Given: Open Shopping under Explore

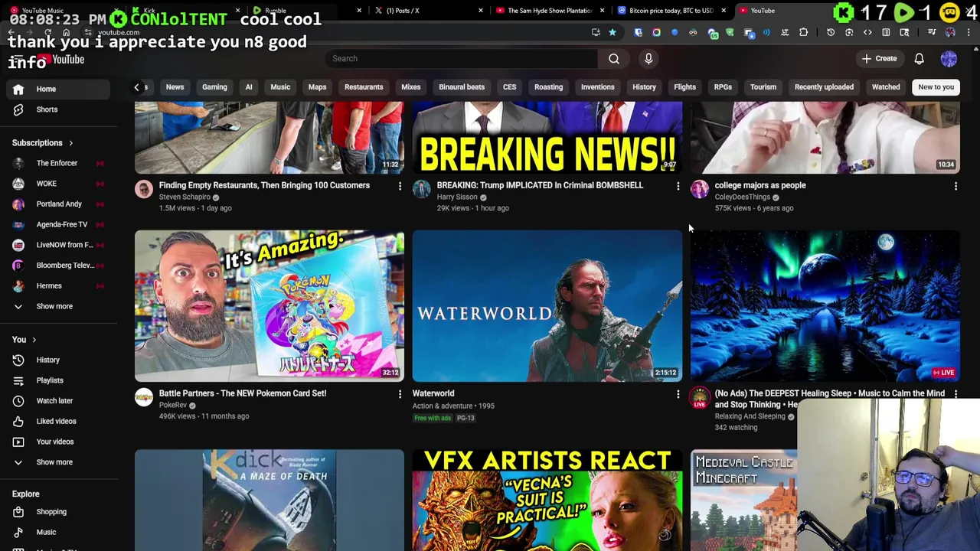Looking at the screenshot, I should (x=59, y=512).
